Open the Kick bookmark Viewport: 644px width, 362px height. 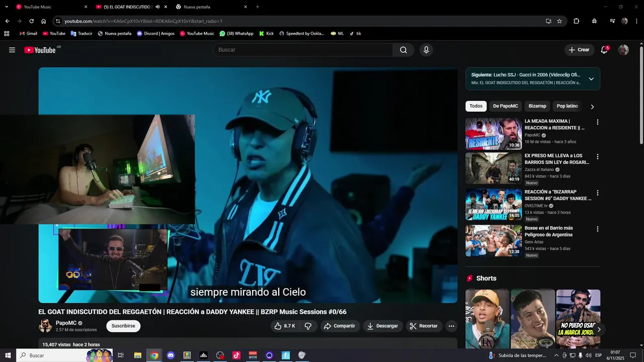pyautogui.click(x=266, y=34)
